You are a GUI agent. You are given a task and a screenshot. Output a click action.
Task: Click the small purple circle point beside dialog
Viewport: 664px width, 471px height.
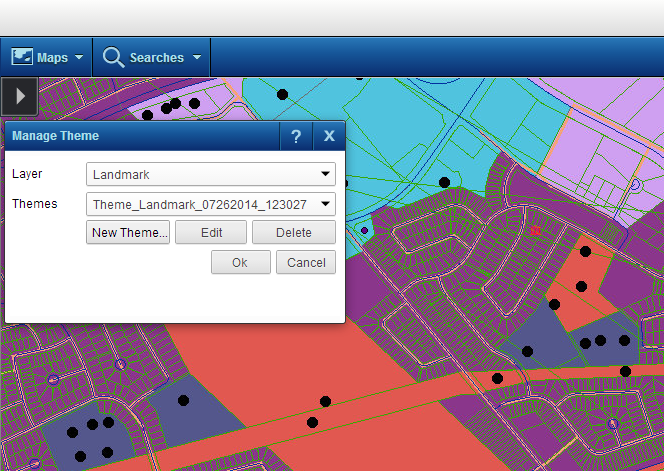pyautogui.click(x=364, y=230)
